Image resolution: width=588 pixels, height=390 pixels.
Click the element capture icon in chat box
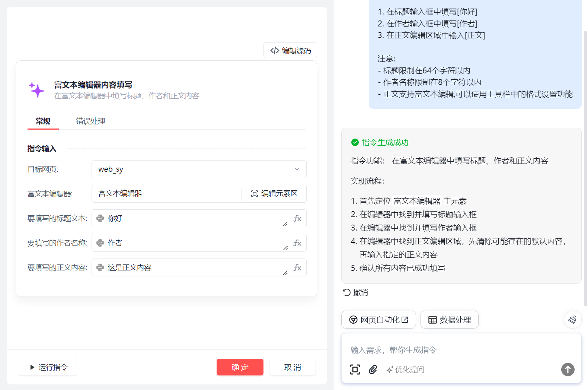355,370
